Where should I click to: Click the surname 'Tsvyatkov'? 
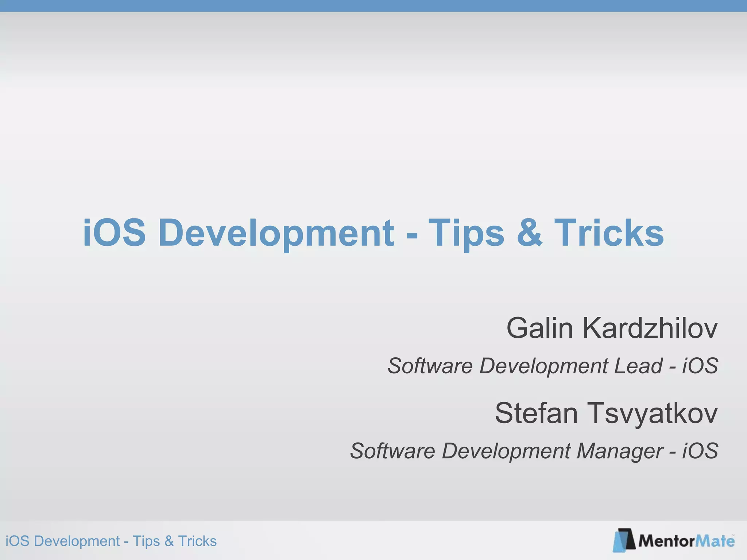tap(652, 413)
